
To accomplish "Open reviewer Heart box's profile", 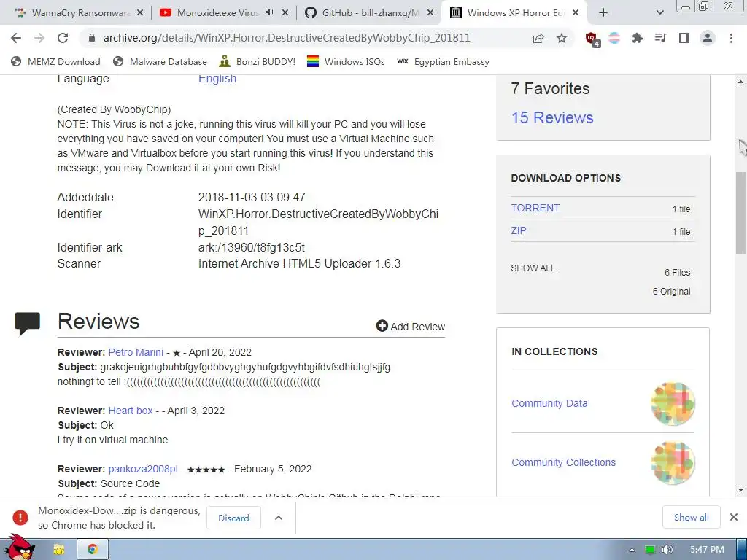I will tap(131, 411).
